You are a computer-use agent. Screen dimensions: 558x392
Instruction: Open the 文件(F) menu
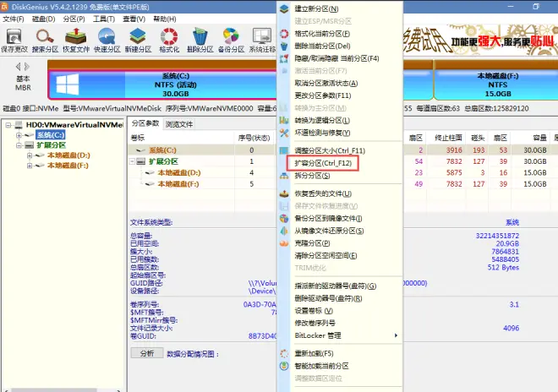[14, 19]
